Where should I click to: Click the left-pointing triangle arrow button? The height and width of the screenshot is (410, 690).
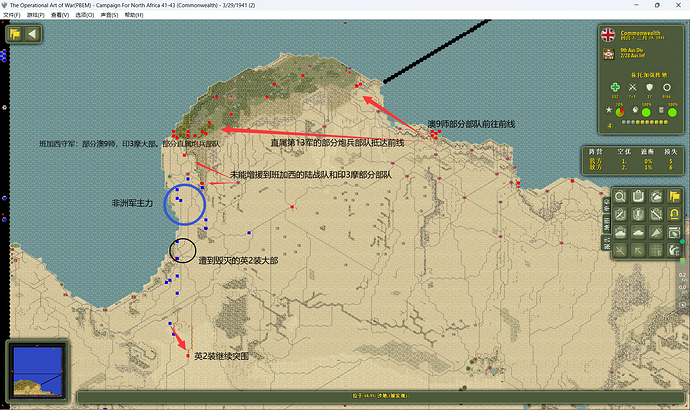pos(32,34)
